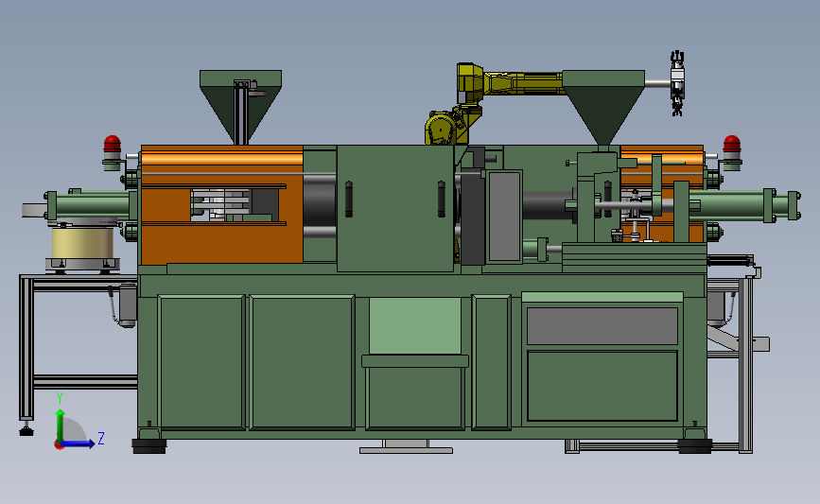Select the blue Z axis of the triad
The image size is (820, 504).
pyautogui.click(x=79, y=443)
